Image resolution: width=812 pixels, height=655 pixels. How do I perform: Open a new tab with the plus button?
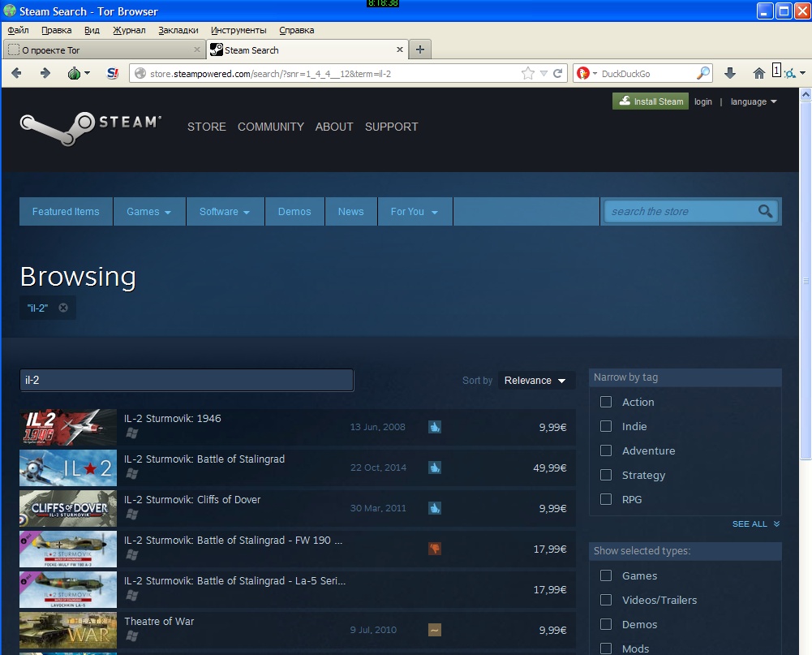point(420,50)
